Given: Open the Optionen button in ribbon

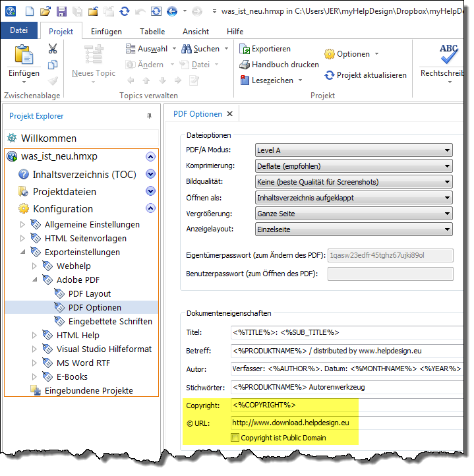Looking at the screenshot, I should [351, 54].
